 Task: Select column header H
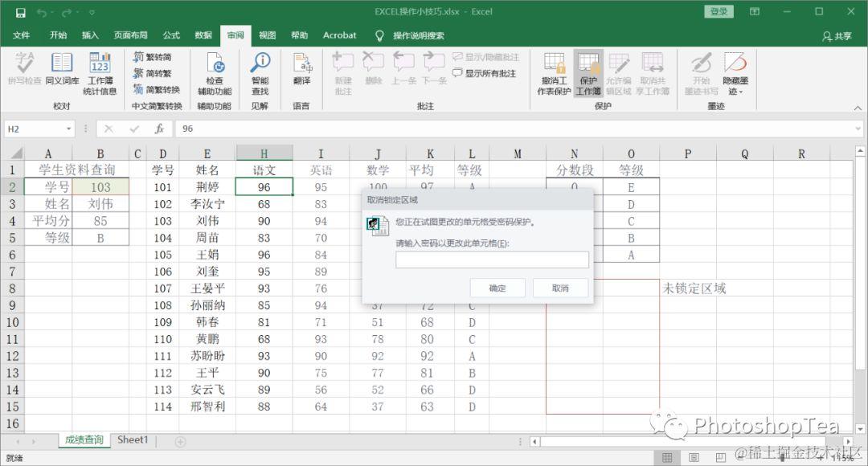264,153
